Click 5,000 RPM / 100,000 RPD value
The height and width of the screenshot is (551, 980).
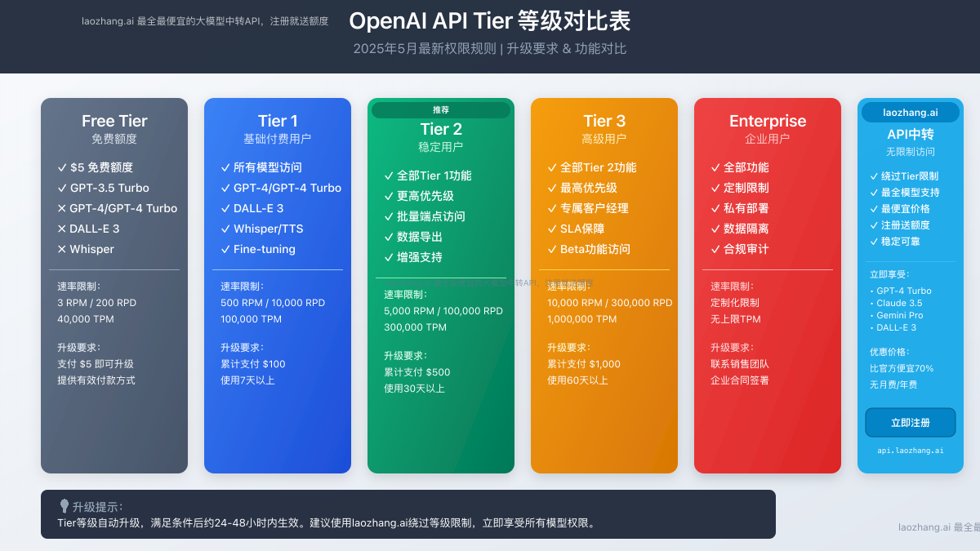pos(443,311)
